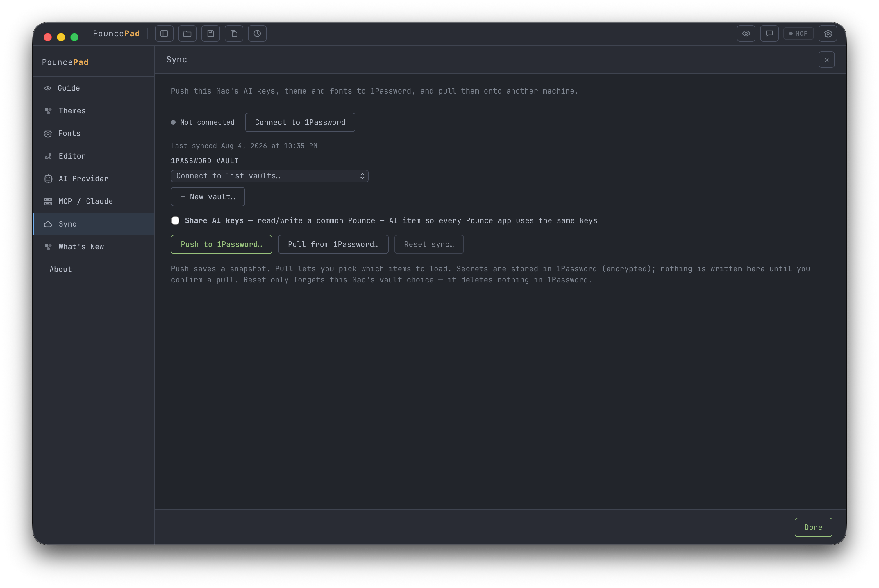Image resolution: width=879 pixels, height=588 pixels.
Task: Click the 'Not connected' status text
Action: (207, 122)
